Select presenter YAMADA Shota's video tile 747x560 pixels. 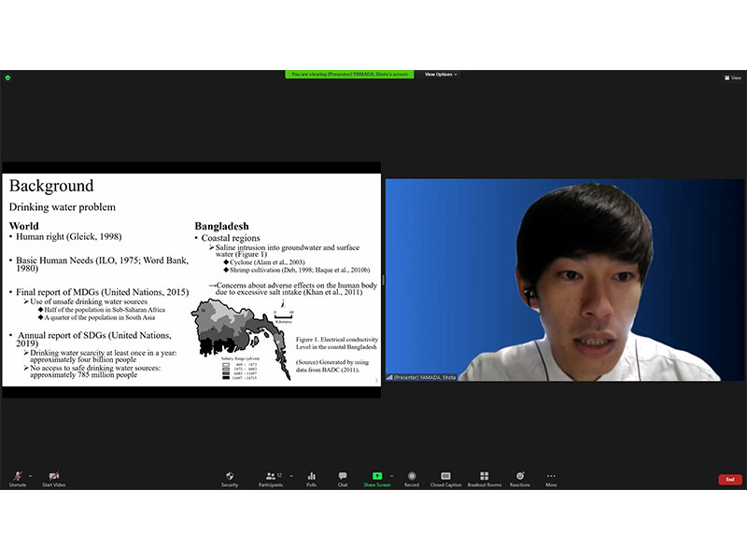coord(565,280)
